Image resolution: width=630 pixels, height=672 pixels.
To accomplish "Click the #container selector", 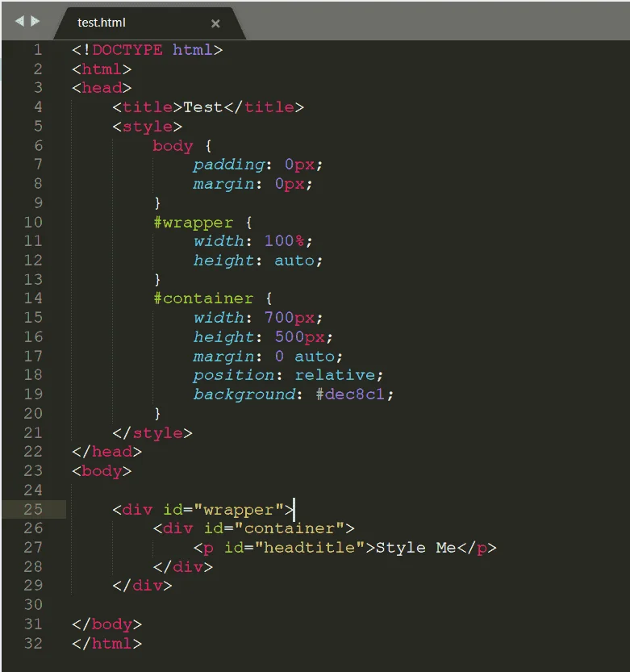I will (x=203, y=298).
